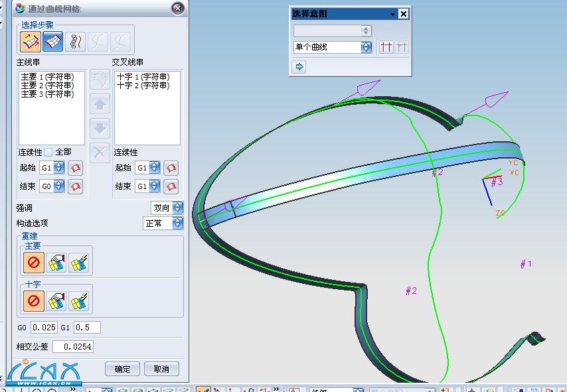Image resolution: width=567 pixels, height=392 pixels.
Task: Click the red stop-at-intersection curve icon
Action: click(x=386, y=48)
